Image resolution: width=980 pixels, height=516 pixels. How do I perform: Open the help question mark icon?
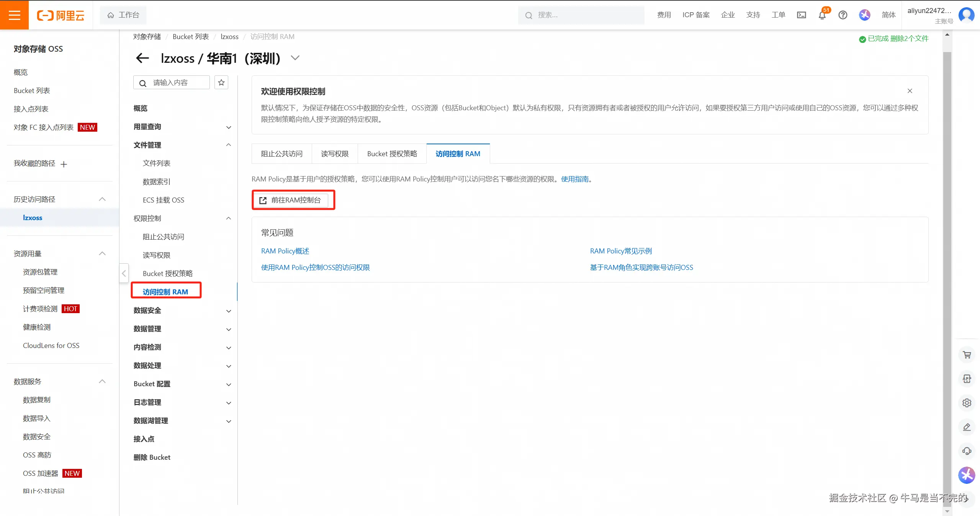843,15
